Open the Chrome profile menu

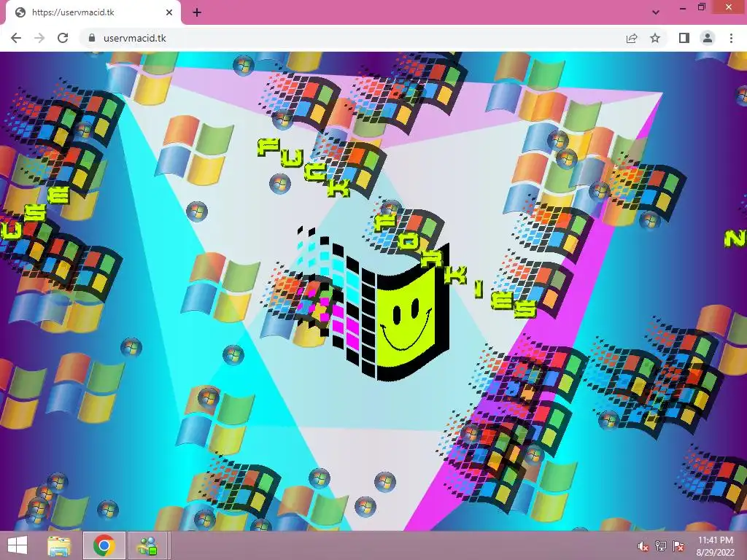click(x=708, y=38)
